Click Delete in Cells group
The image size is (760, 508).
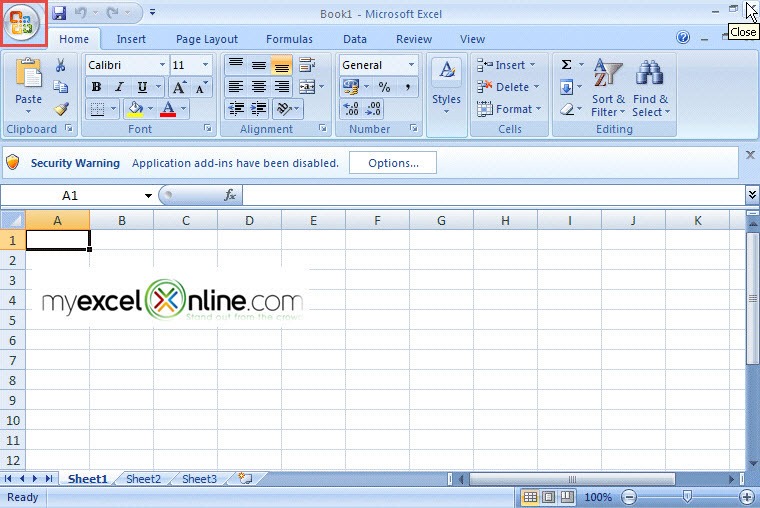pos(508,87)
